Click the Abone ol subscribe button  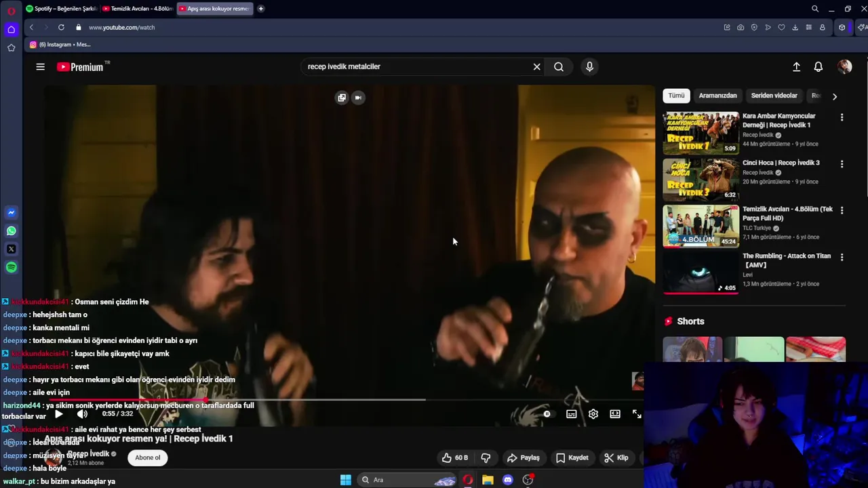tap(148, 457)
